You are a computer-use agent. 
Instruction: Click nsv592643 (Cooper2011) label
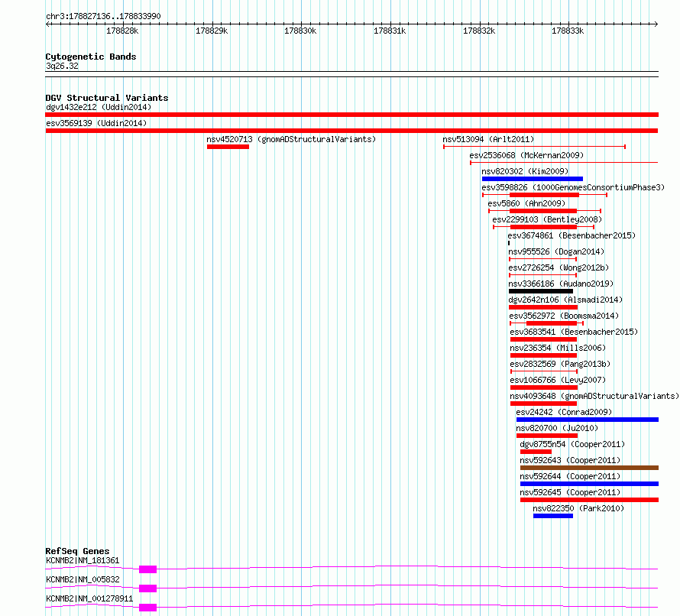[570, 460]
